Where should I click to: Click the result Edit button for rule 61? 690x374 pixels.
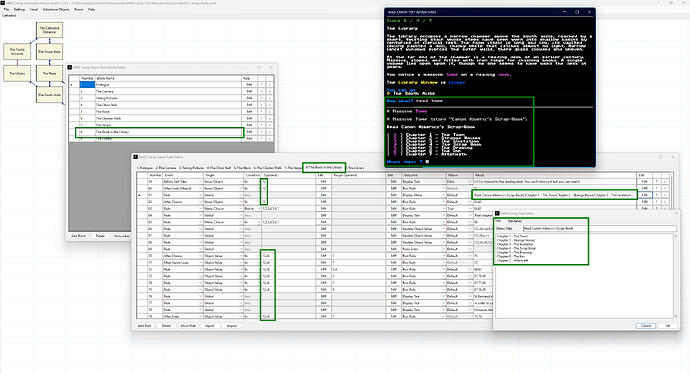click(645, 195)
